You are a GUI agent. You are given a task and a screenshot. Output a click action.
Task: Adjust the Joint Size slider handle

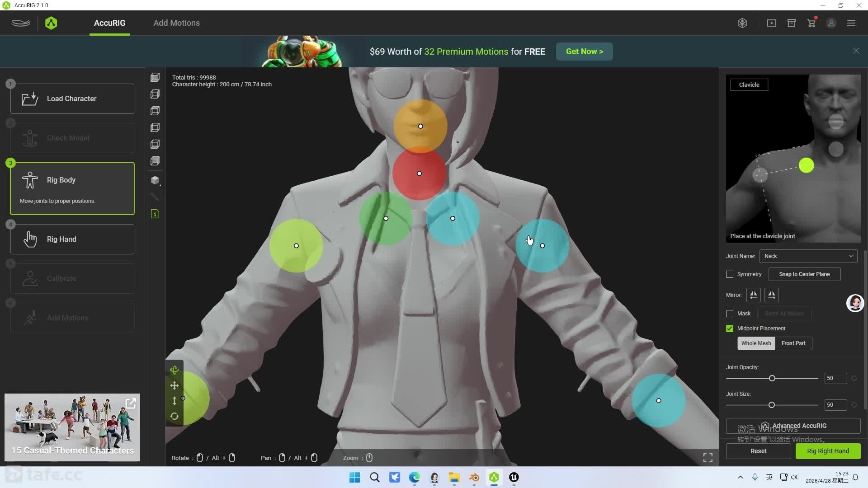click(x=772, y=405)
